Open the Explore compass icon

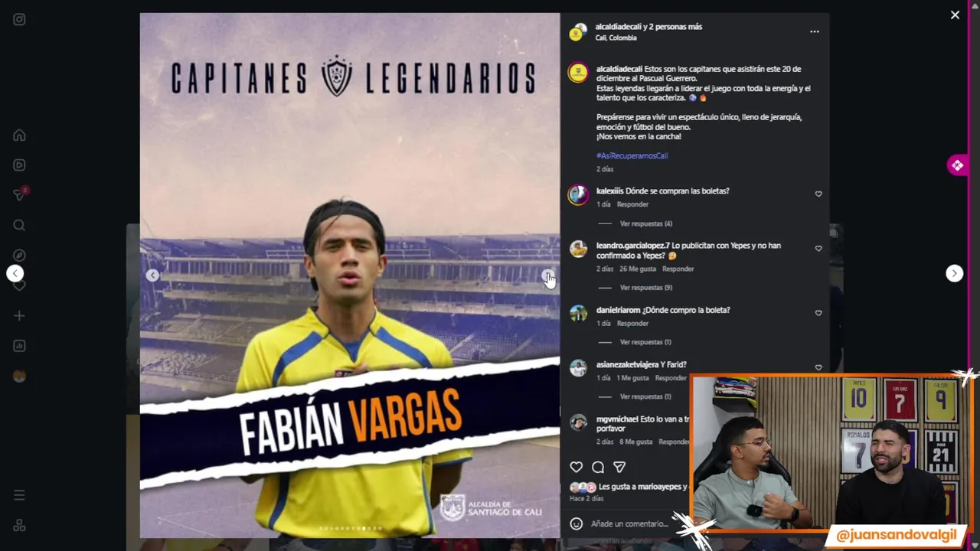19,256
